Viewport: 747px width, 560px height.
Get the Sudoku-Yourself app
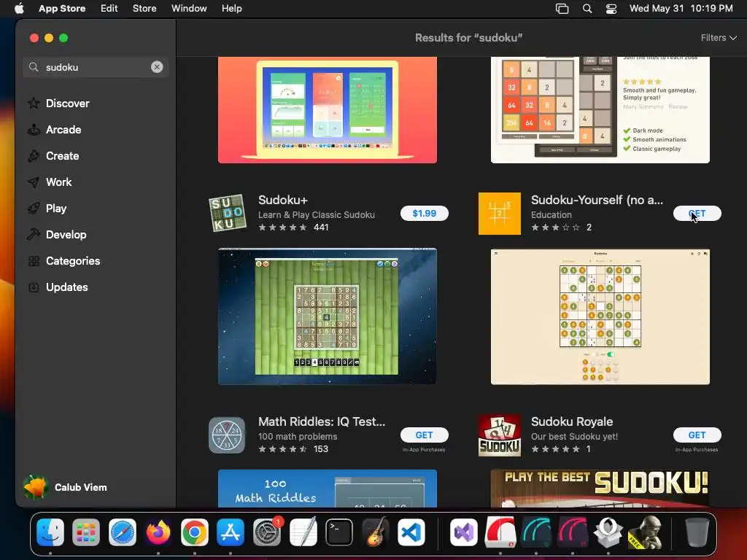pos(697,214)
